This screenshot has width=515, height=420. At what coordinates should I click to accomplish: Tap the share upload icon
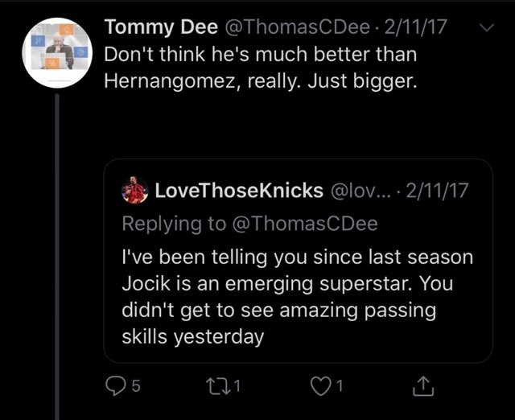coord(422,388)
